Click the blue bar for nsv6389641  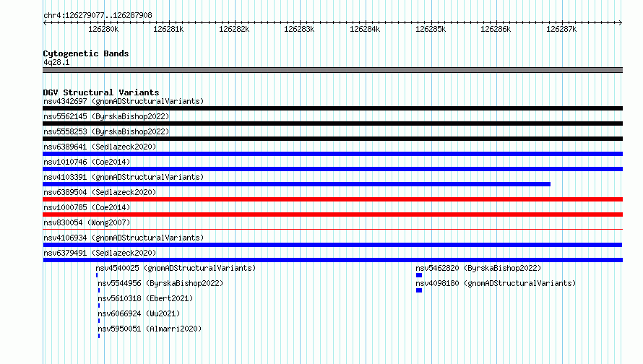(x=332, y=154)
